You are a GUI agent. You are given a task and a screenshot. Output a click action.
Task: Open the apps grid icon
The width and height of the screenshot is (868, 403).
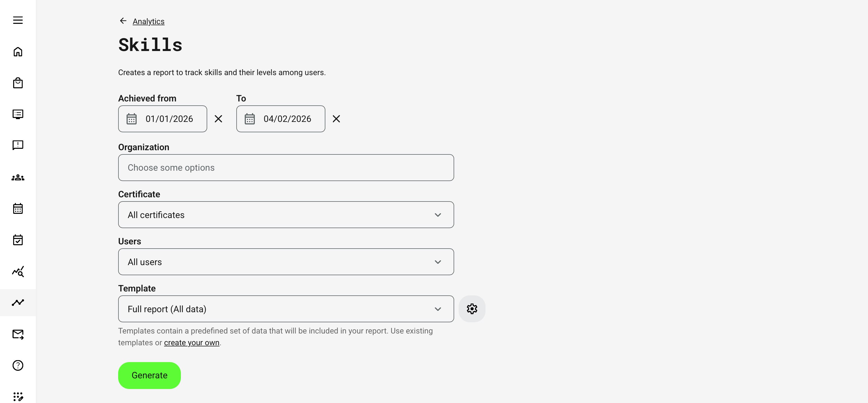[x=18, y=396]
